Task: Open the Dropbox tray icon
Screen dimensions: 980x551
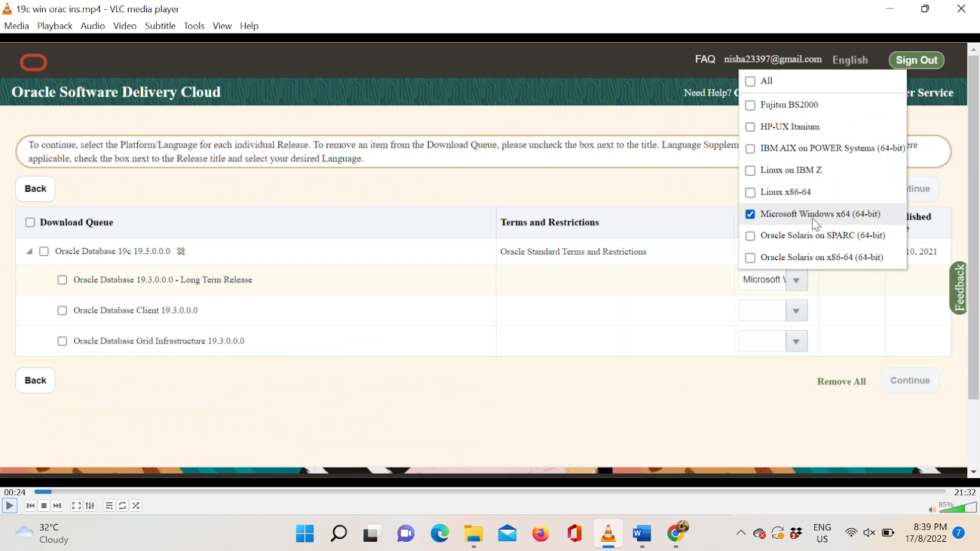Action: point(796,533)
